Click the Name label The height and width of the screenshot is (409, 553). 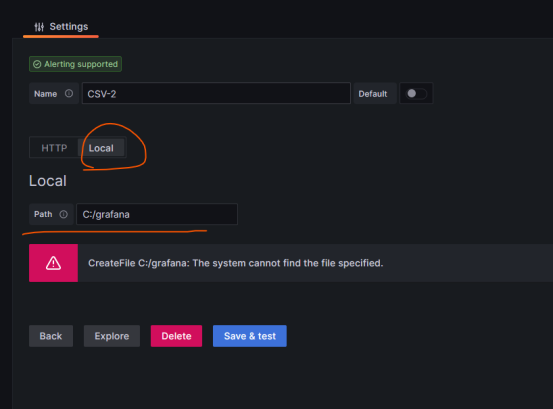tap(45, 94)
